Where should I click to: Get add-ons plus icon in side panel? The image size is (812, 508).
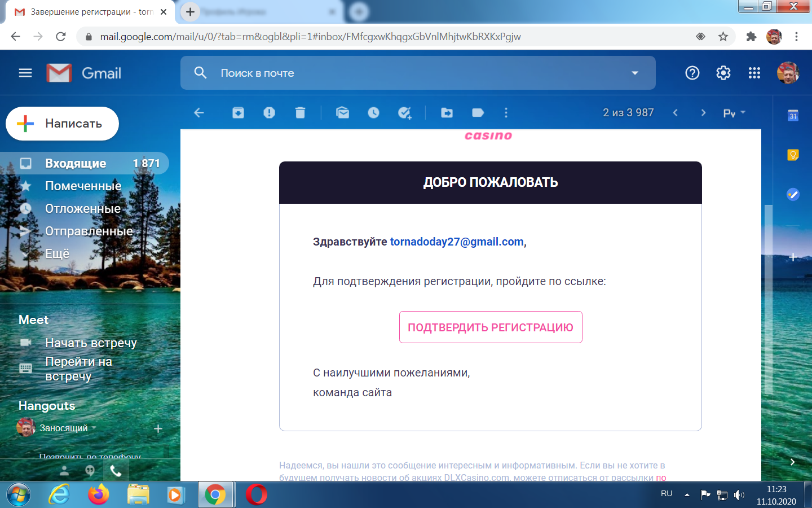[793, 257]
